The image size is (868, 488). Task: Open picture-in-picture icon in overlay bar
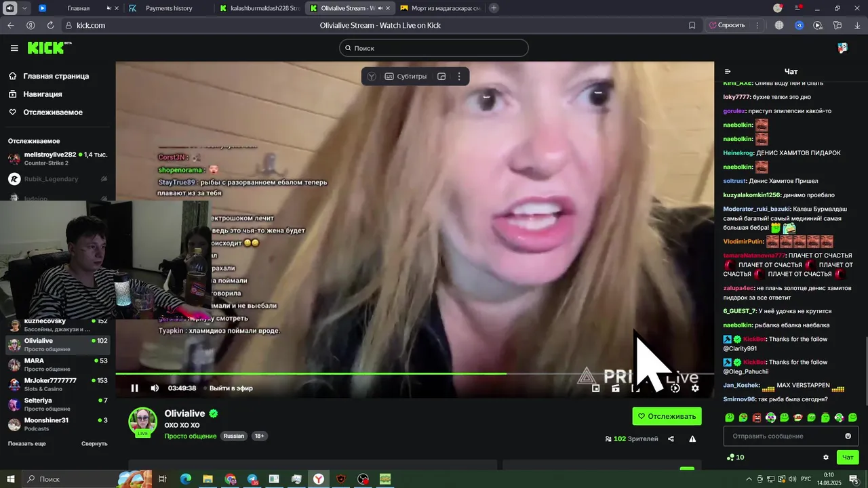[x=441, y=77]
